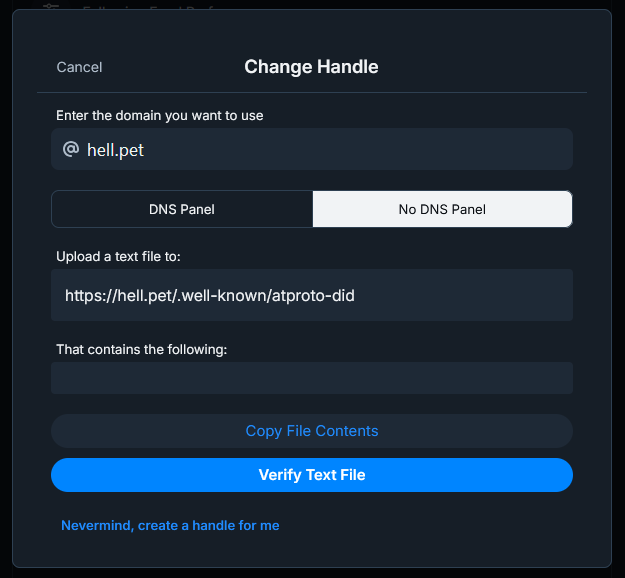
Task: Click the Change Handle dialog title
Action: pos(311,67)
